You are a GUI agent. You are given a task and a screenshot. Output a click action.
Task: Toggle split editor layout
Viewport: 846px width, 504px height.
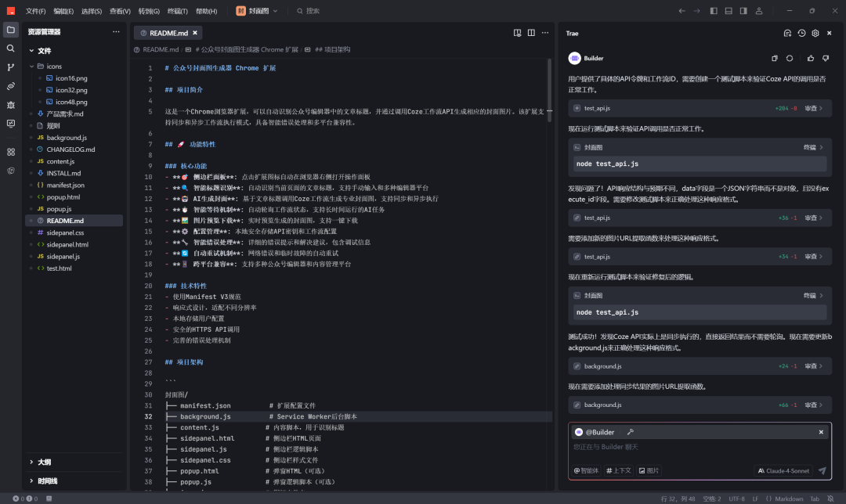531,32
